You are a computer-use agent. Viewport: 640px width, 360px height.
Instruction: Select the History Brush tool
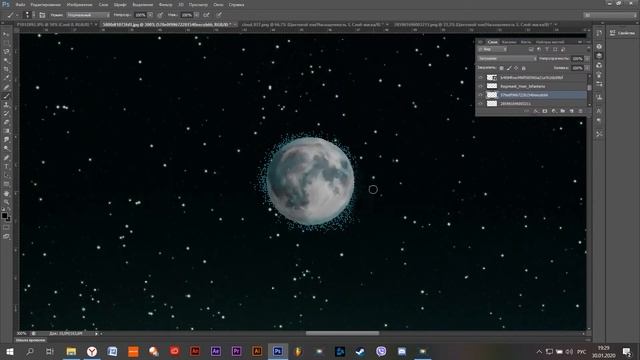pos(6,113)
